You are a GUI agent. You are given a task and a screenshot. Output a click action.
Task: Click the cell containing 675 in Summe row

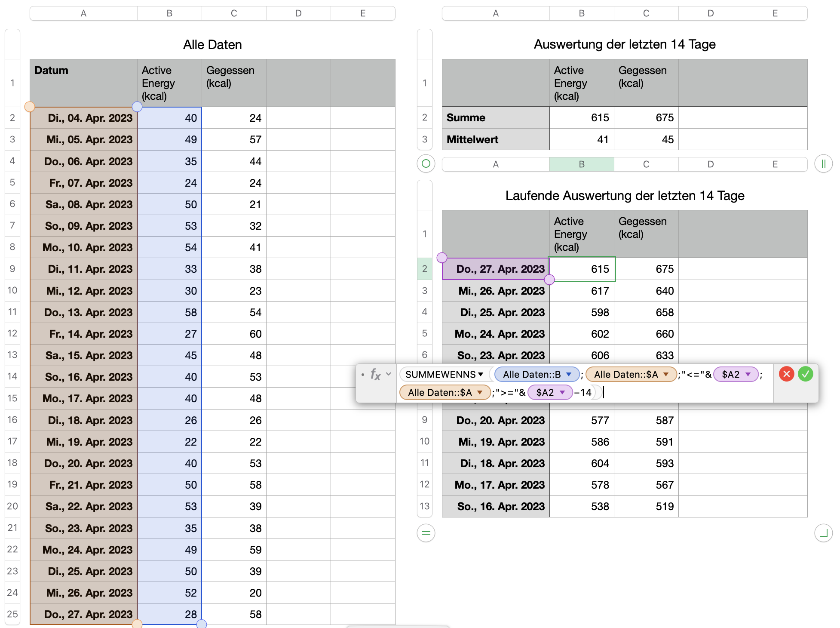(646, 117)
